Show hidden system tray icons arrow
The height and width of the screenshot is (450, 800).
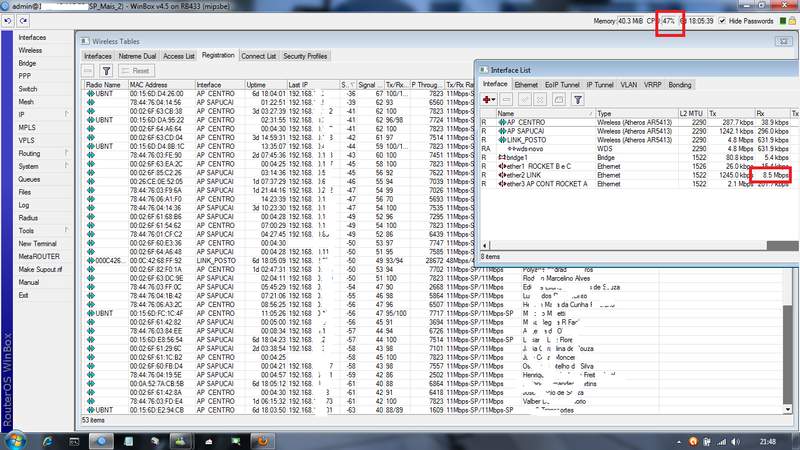click(x=679, y=442)
